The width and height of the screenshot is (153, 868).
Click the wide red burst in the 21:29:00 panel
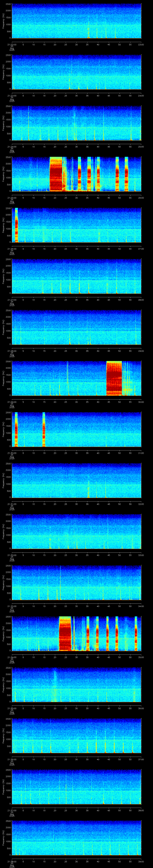pos(114,378)
